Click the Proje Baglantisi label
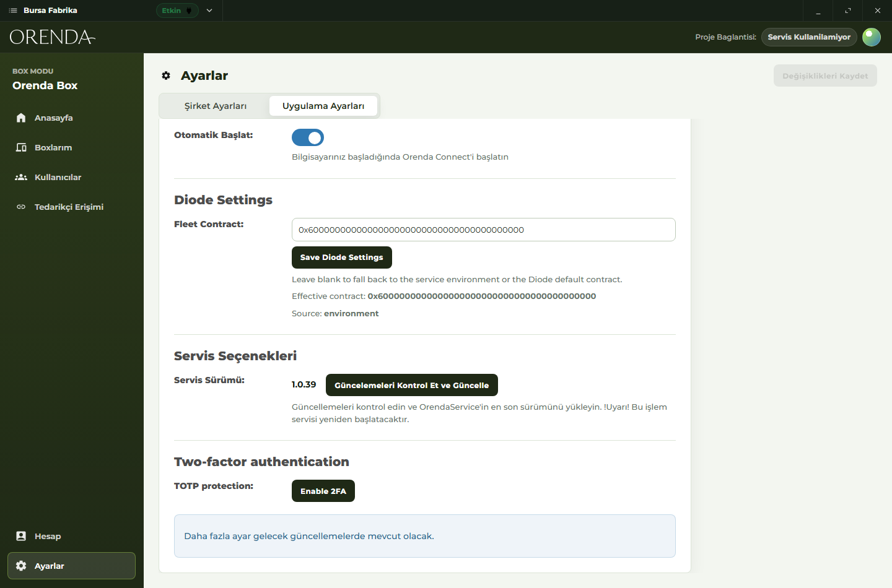 (x=725, y=37)
